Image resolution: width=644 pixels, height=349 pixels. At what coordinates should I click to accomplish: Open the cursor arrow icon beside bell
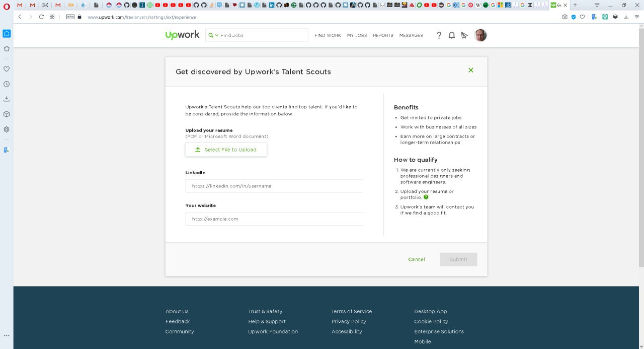pos(464,35)
